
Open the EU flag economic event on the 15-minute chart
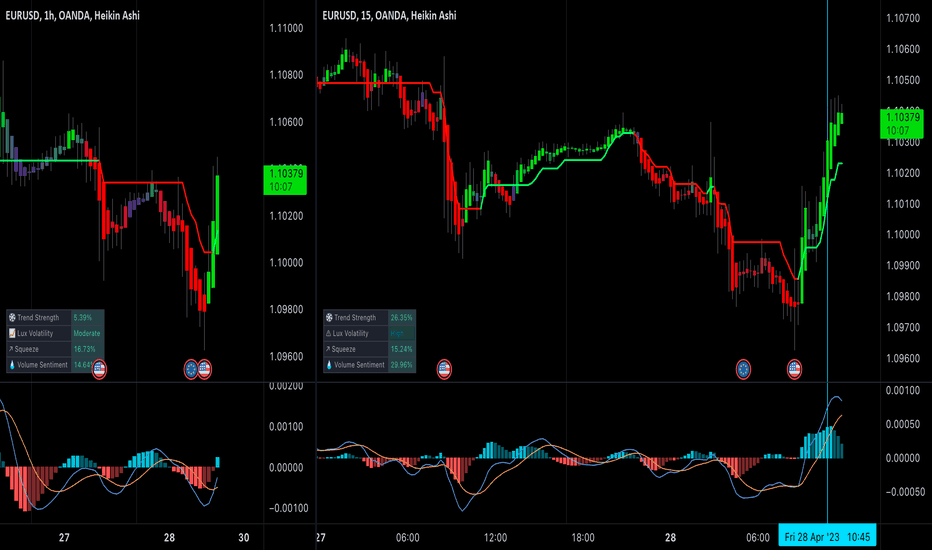point(743,369)
